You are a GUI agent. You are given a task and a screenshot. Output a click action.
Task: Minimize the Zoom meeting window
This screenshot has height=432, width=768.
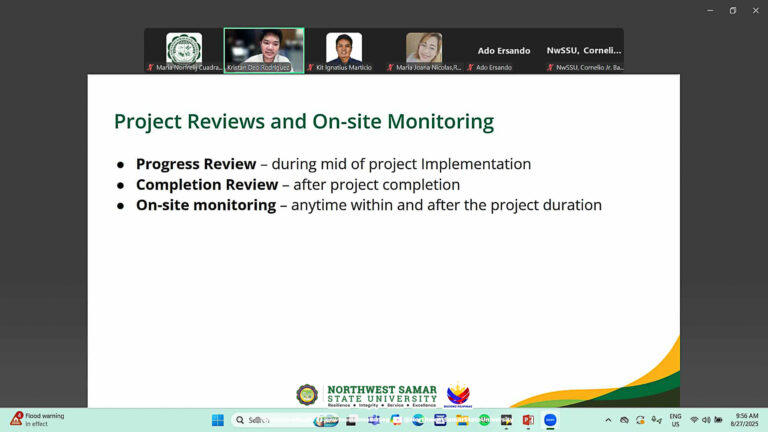click(x=710, y=10)
